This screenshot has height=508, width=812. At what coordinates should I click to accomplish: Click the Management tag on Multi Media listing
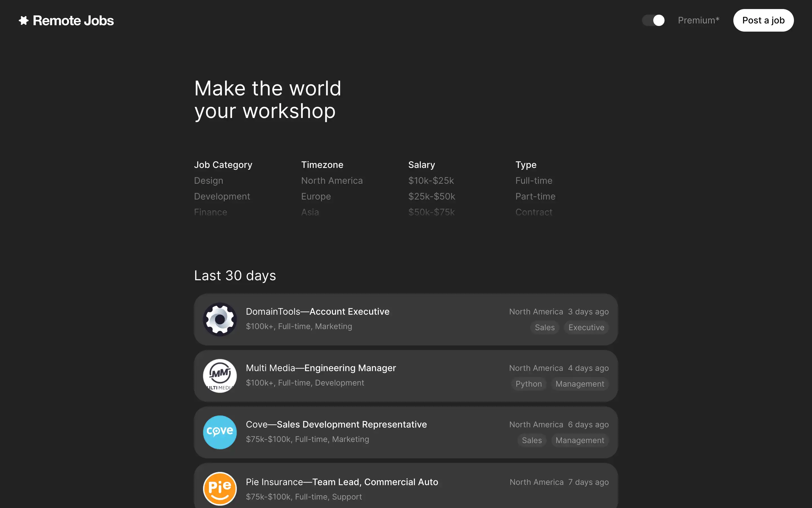click(580, 384)
